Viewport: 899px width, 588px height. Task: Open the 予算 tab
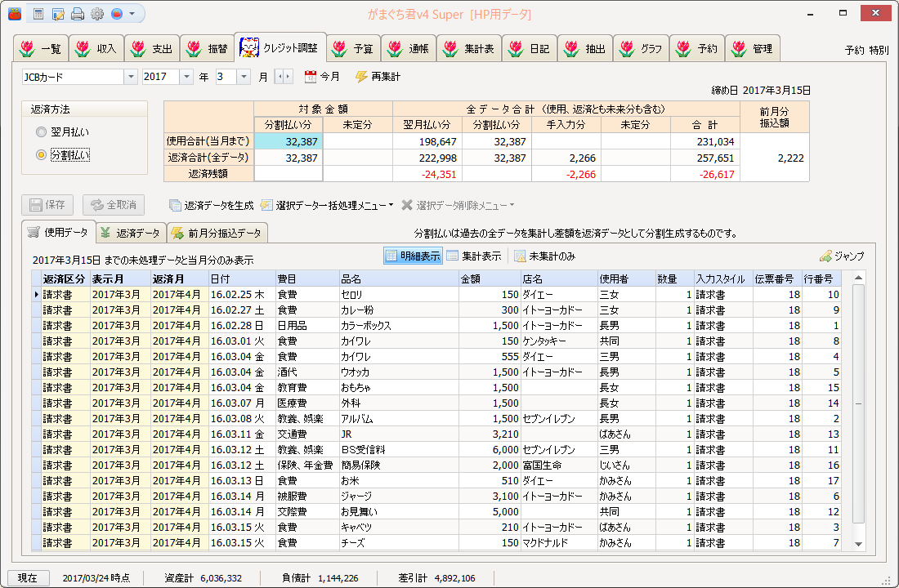click(353, 49)
